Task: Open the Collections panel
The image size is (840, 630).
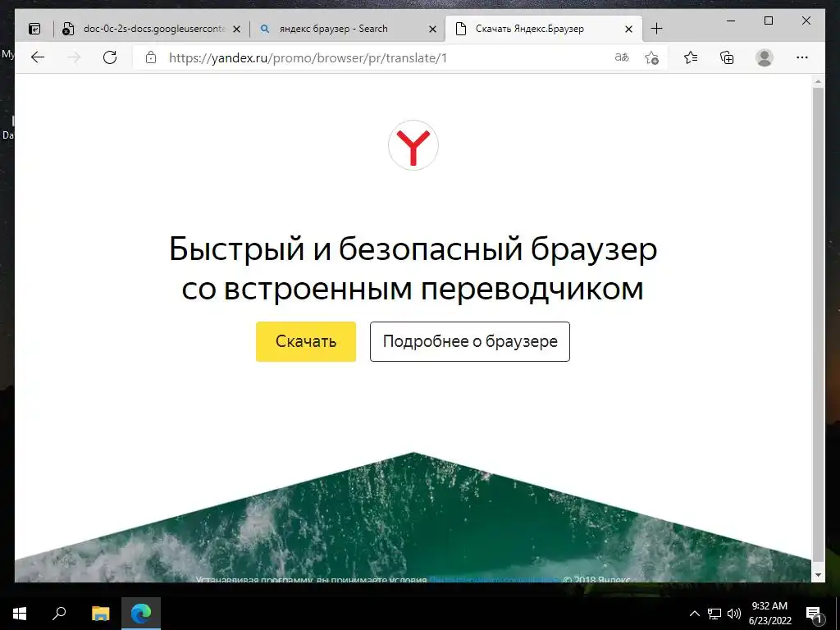Action: click(727, 57)
